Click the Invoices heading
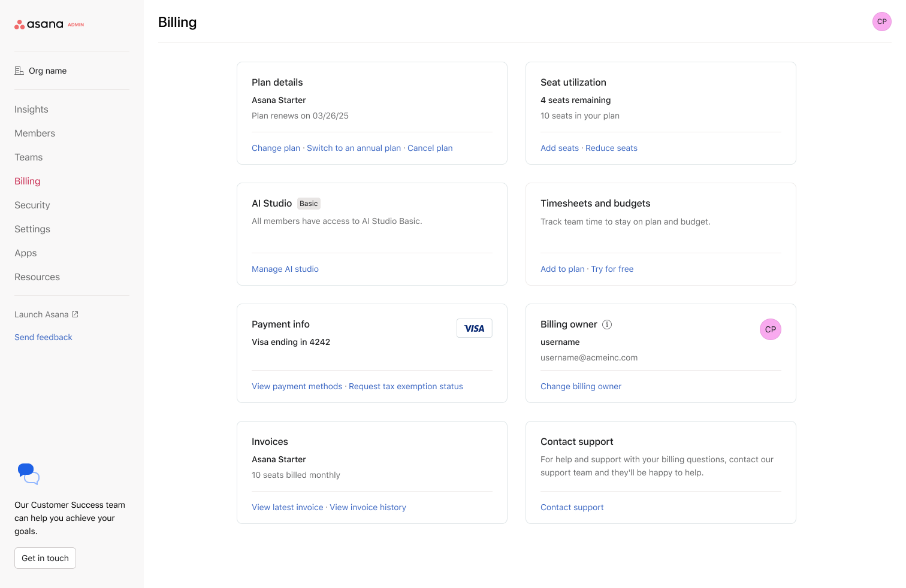The width and height of the screenshot is (906, 588). (x=270, y=442)
